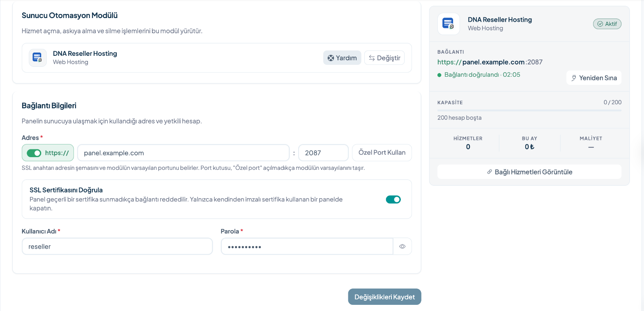Click the MALİYET label
Image resolution: width=644 pixels, height=311 pixels.
pyautogui.click(x=591, y=138)
